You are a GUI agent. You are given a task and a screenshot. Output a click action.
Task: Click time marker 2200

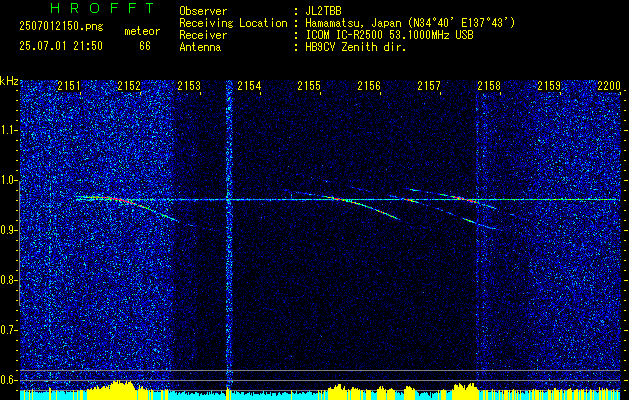(x=609, y=86)
